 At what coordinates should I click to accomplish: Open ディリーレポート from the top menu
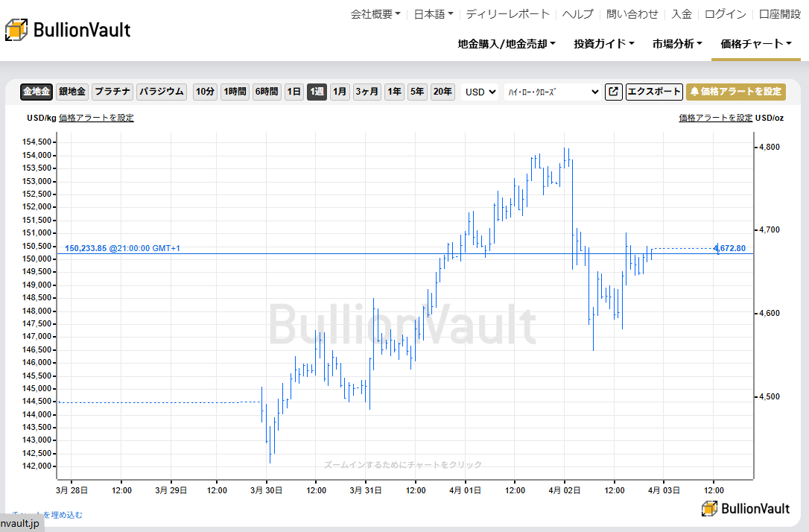[x=510, y=13]
